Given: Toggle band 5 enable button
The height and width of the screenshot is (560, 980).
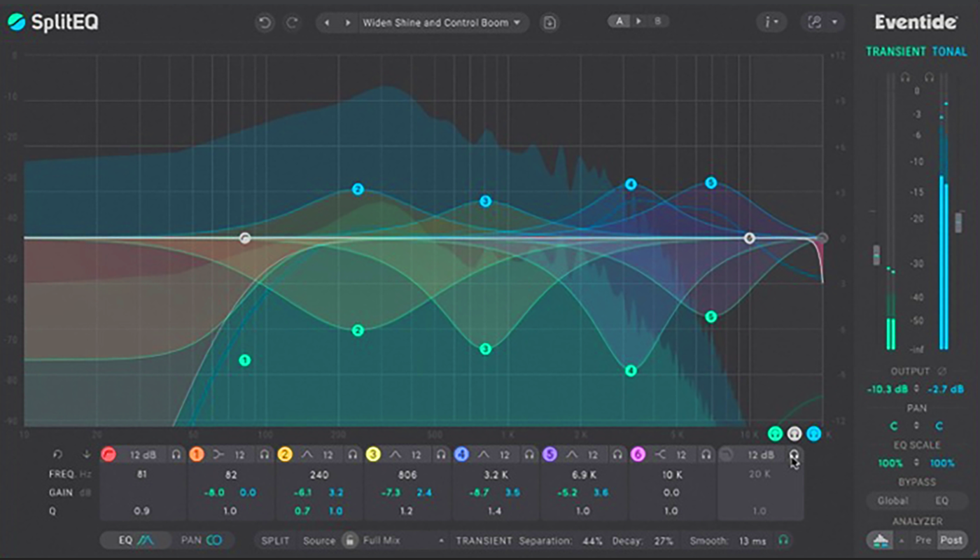Looking at the screenshot, I should 549,455.
